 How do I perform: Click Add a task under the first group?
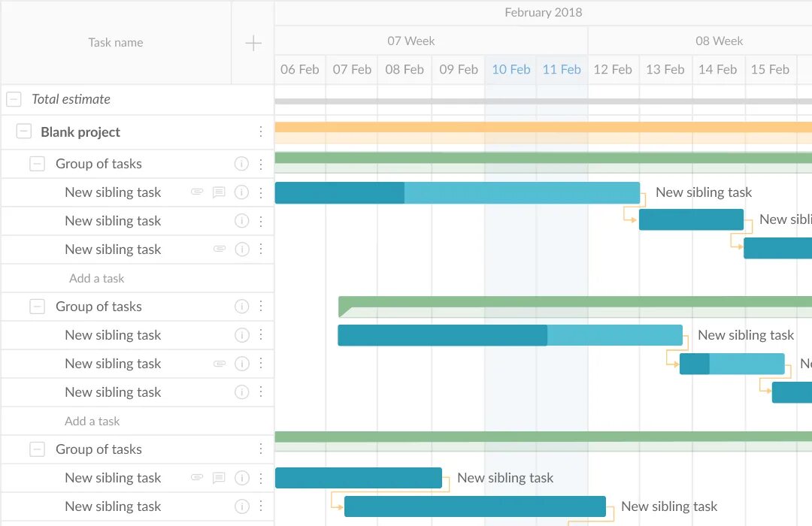[x=97, y=279]
